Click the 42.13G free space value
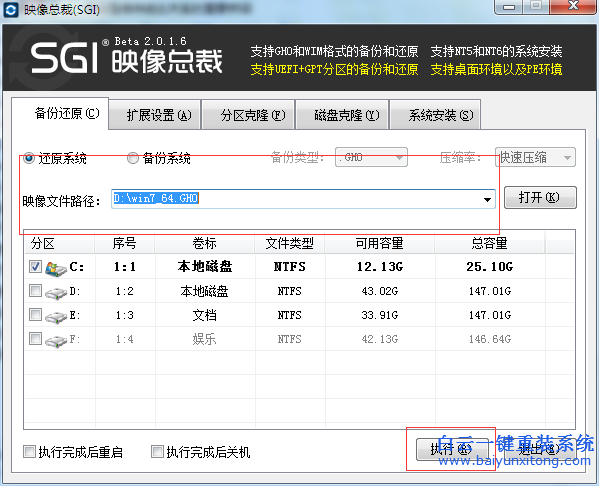 click(x=380, y=339)
